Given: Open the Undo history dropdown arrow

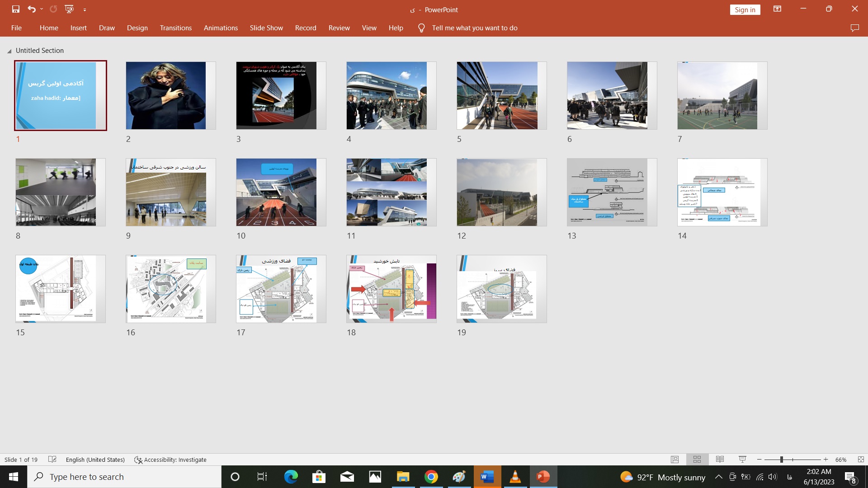Looking at the screenshot, I should [42, 9].
